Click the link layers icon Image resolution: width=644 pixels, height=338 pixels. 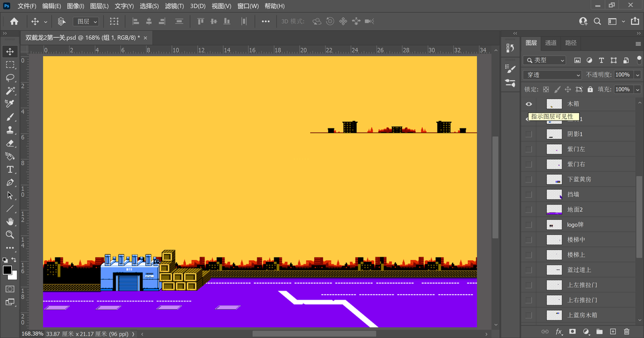545,331
